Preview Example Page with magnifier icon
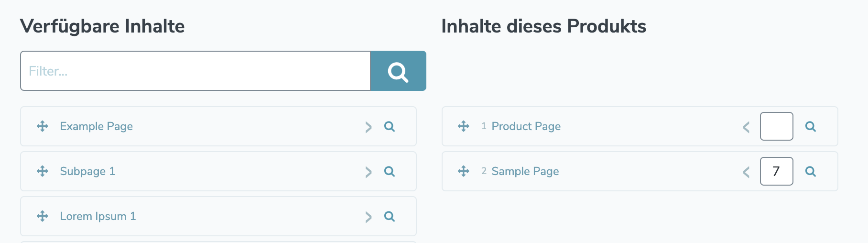The height and width of the screenshot is (243, 868). click(390, 127)
